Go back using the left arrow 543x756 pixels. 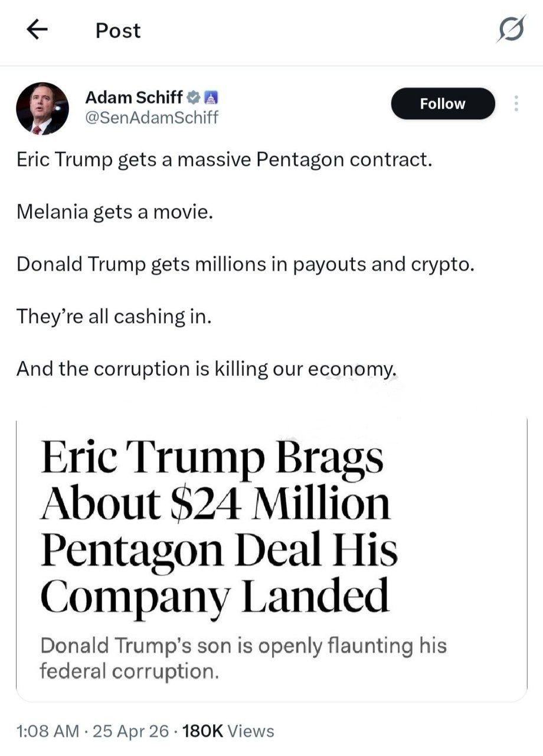[37, 31]
